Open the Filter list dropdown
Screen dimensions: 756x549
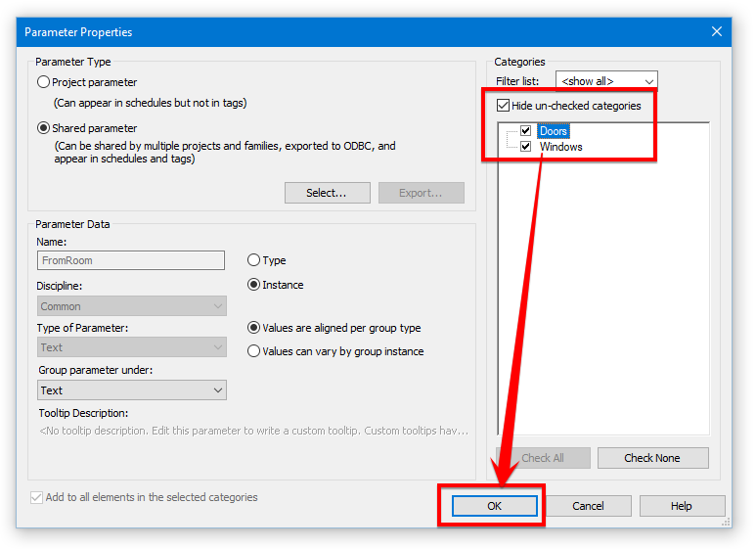click(606, 81)
